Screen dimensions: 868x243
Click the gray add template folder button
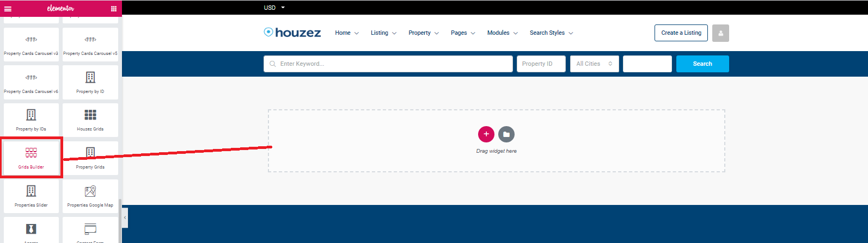[x=506, y=134]
